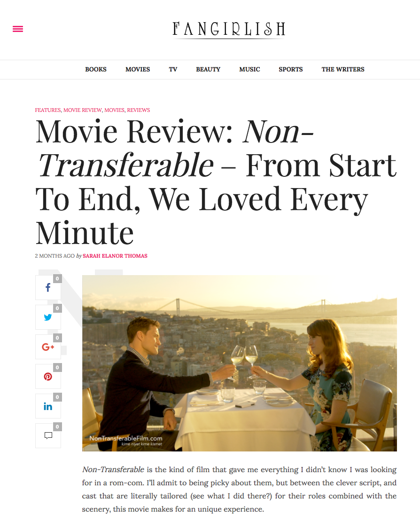Go to the TV section
Image resolution: width=420 pixels, height=522 pixels.
173,69
